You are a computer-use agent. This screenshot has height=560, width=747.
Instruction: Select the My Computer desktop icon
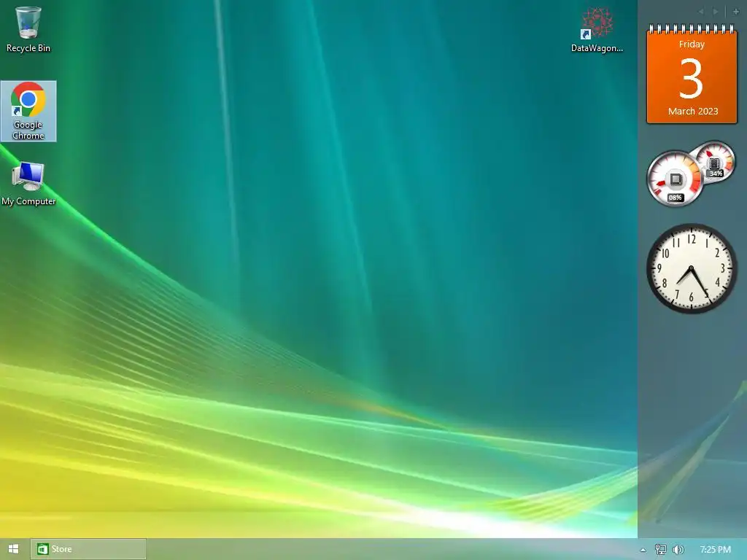click(28, 184)
